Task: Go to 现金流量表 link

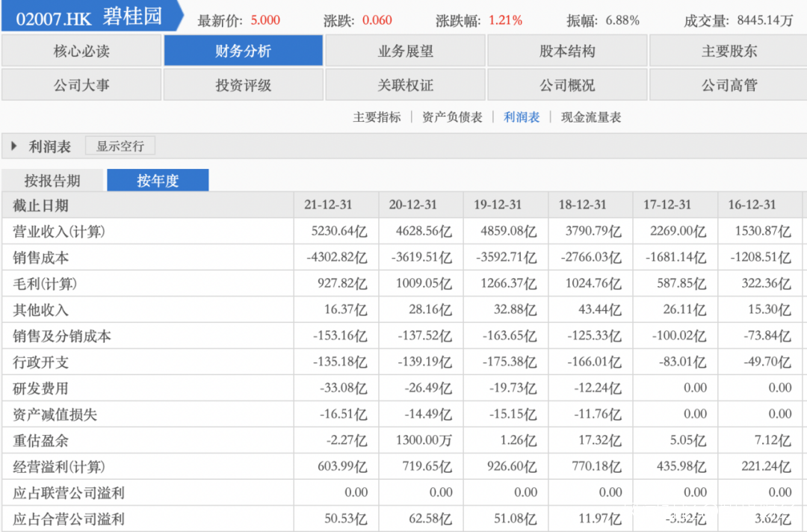Action: pyautogui.click(x=591, y=117)
